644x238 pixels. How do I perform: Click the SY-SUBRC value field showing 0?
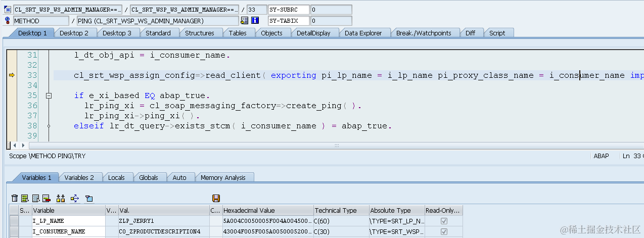pyautogui.click(x=331, y=10)
